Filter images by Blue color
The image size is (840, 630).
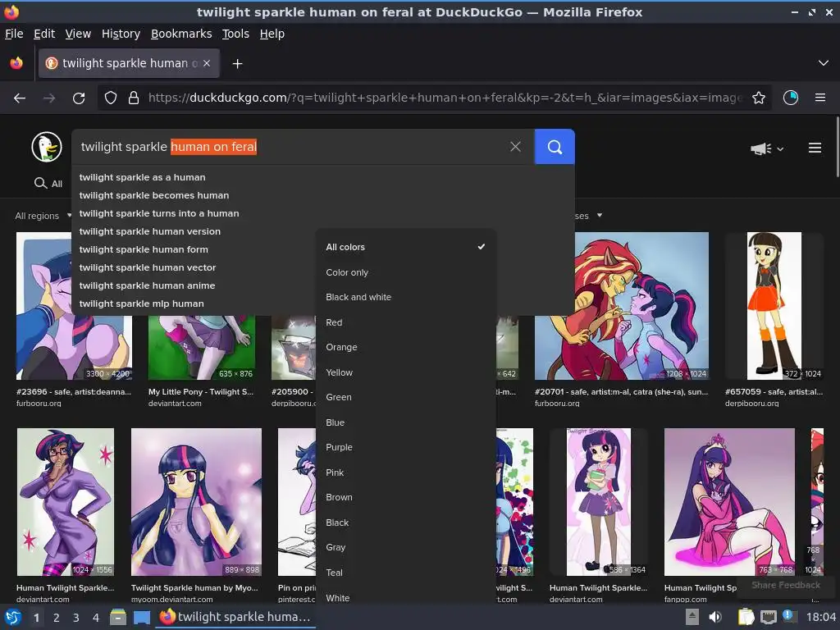[405, 422]
